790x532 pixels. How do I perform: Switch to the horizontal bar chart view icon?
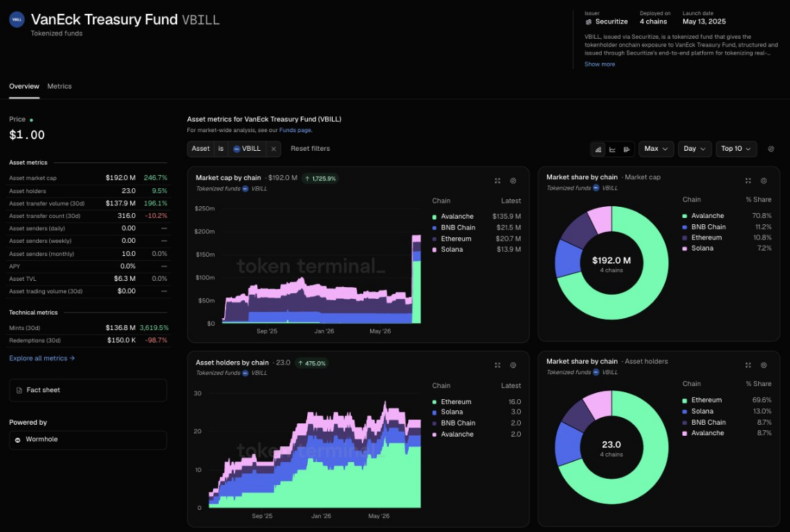click(626, 149)
